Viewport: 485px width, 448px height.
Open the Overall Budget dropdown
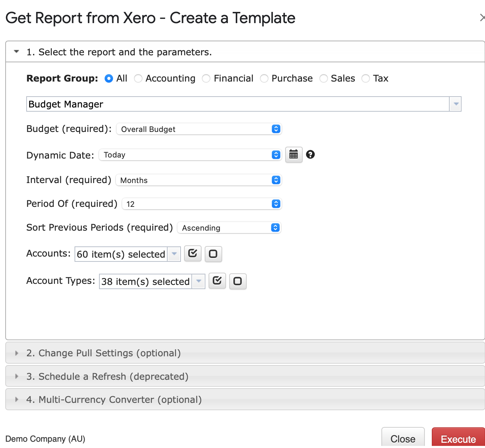click(x=199, y=129)
